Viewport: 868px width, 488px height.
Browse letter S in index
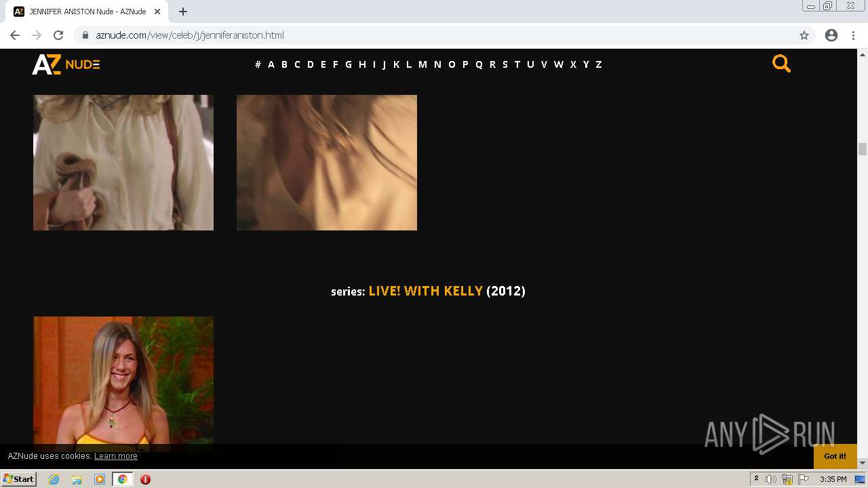(505, 64)
